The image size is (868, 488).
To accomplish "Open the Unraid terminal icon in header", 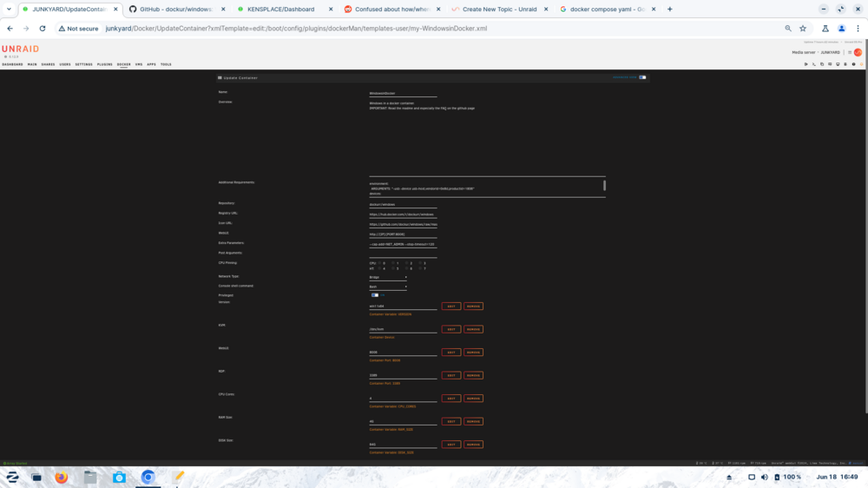I will pyautogui.click(x=814, y=64).
